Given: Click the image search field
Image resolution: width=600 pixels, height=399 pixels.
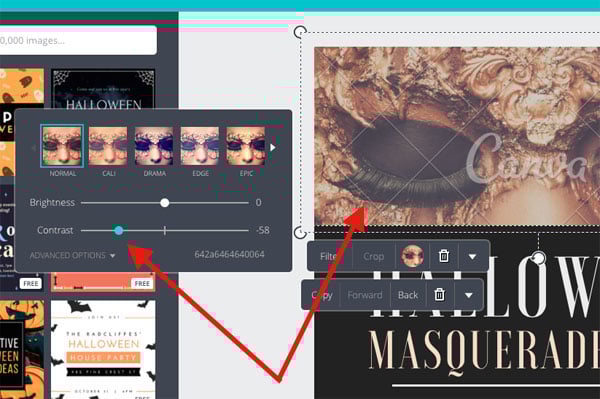Looking at the screenshot, I should pos(78,40).
